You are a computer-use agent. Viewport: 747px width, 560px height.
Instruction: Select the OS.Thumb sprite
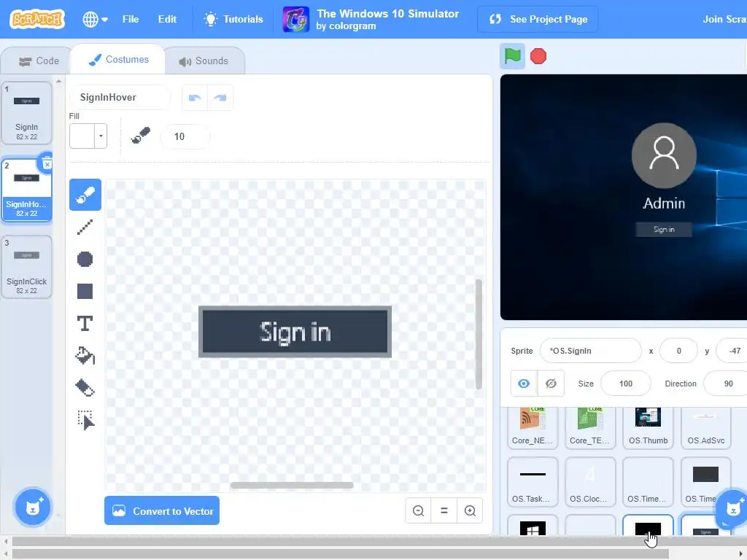click(x=648, y=427)
